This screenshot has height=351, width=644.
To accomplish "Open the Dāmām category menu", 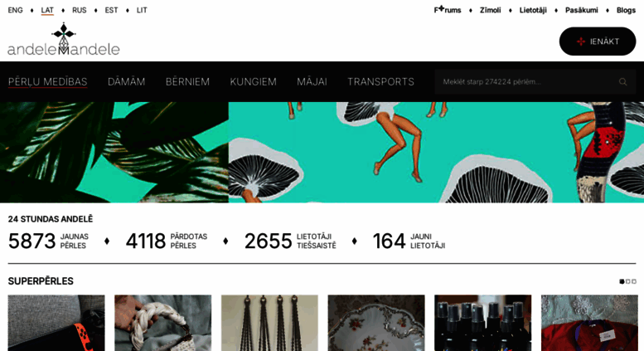I will pos(127,82).
